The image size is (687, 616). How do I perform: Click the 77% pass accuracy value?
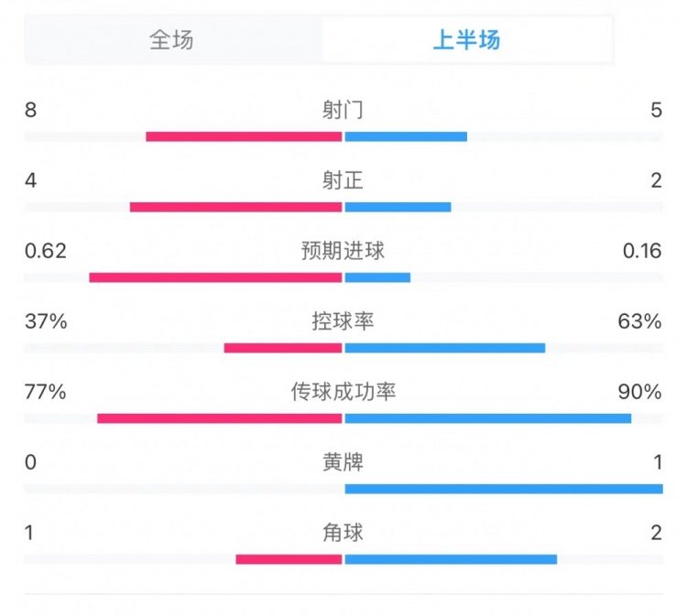pos(46,392)
